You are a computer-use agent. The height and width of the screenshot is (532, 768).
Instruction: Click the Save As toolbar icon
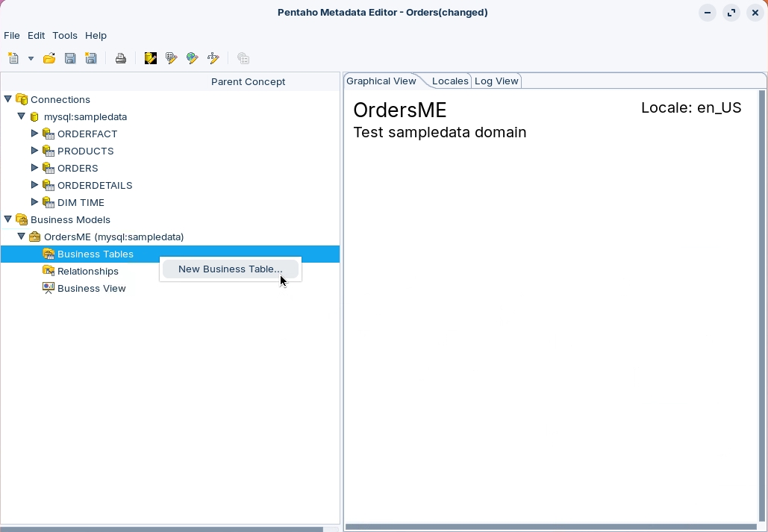pyautogui.click(x=91, y=58)
